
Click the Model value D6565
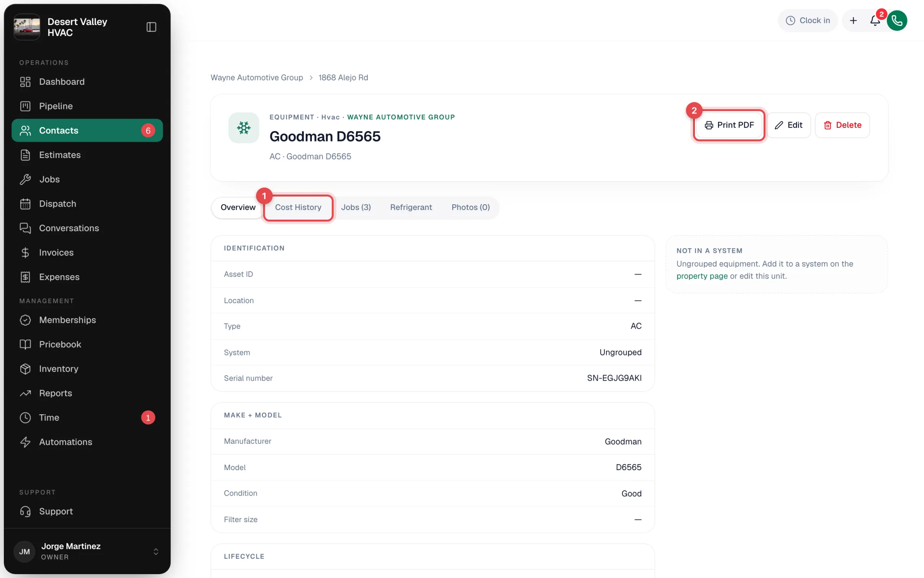click(628, 467)
